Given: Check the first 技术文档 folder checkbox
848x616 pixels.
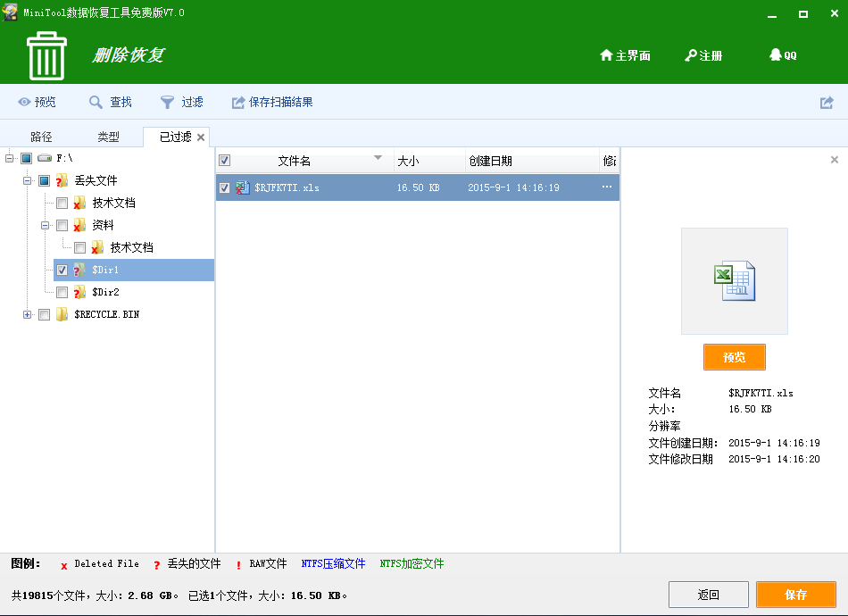Looking at the screenshot, I should (x=62, y=203).
